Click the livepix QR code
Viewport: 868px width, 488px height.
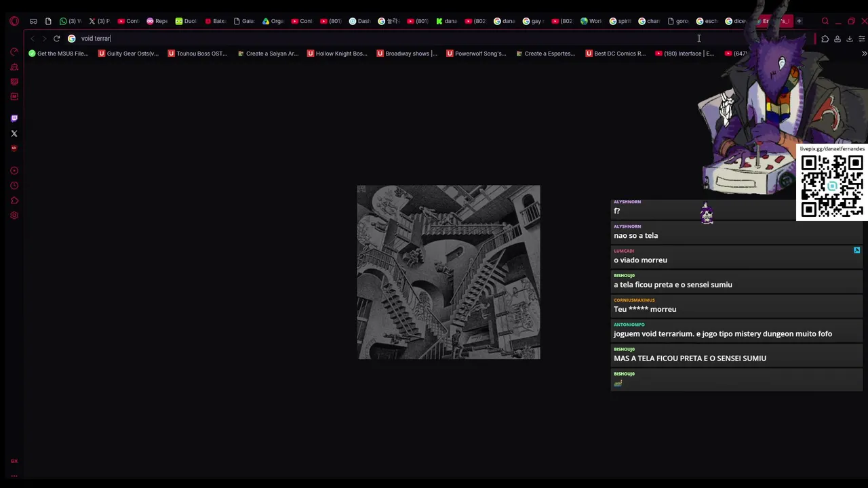[x=832, y=185]
